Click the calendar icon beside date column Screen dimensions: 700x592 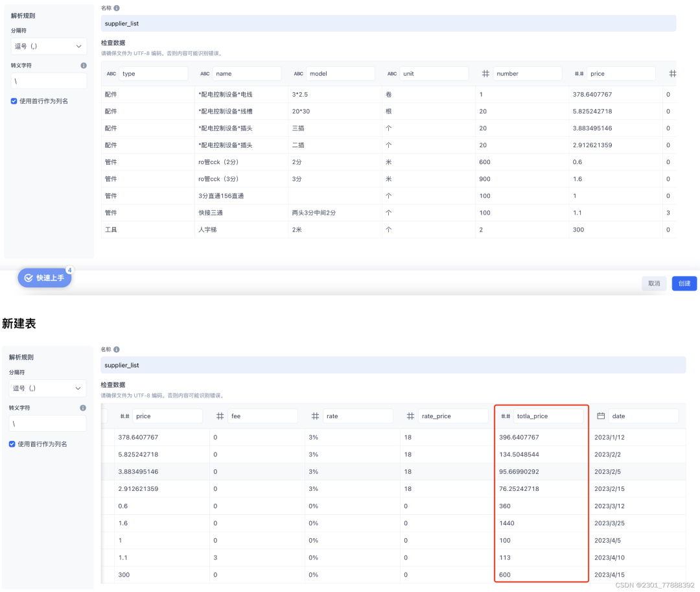(x=601, y=416)
